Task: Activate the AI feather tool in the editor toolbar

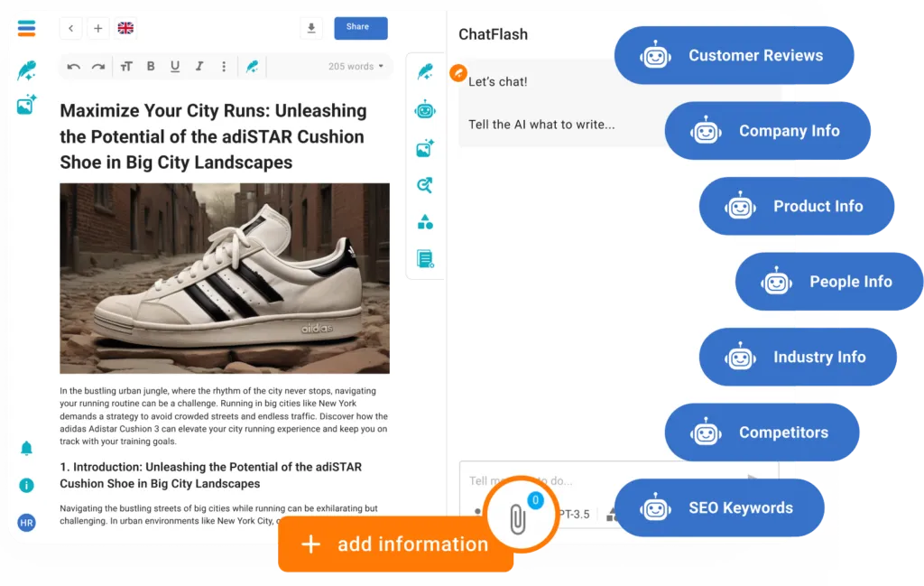Action: (253, 67)
